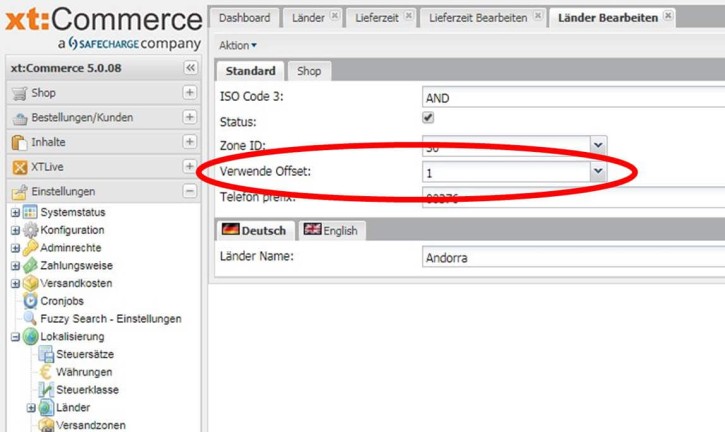Click the Systemstatus grid icon
The image size is (725, 432).
30,212
